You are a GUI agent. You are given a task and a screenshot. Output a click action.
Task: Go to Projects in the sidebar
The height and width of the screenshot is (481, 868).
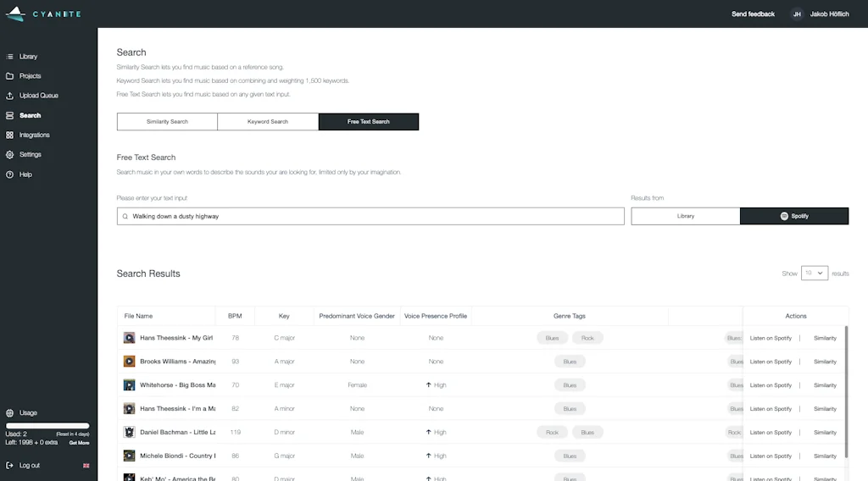[30, 76]
